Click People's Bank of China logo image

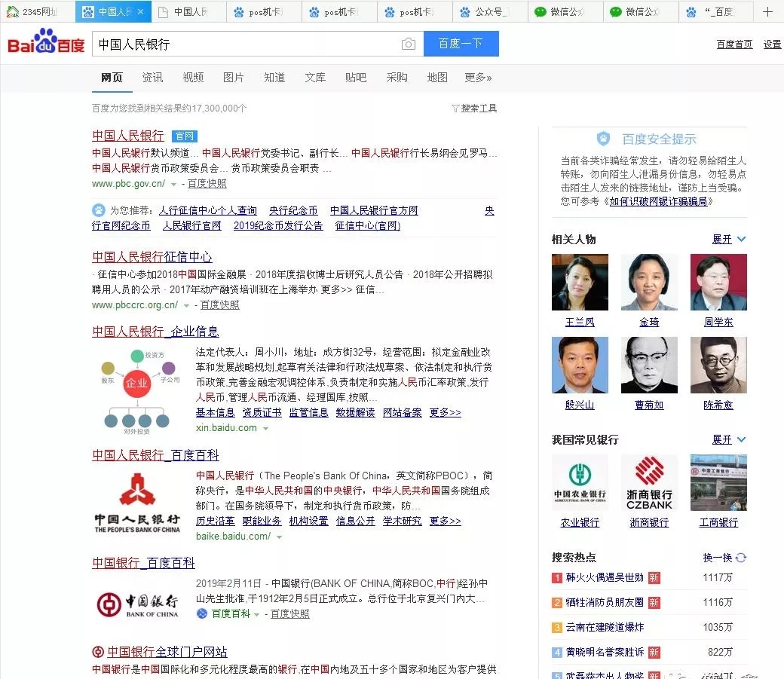(x=137, y=503)
